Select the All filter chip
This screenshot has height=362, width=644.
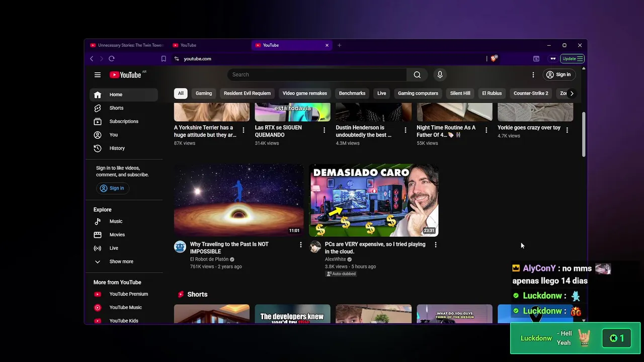(x=181, y=94)
